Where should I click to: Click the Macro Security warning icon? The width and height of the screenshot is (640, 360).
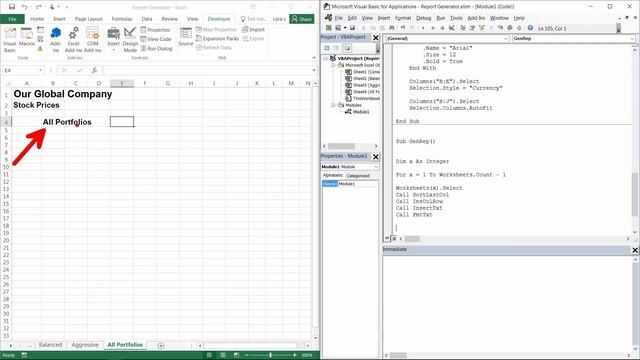(x=40, y=48)
